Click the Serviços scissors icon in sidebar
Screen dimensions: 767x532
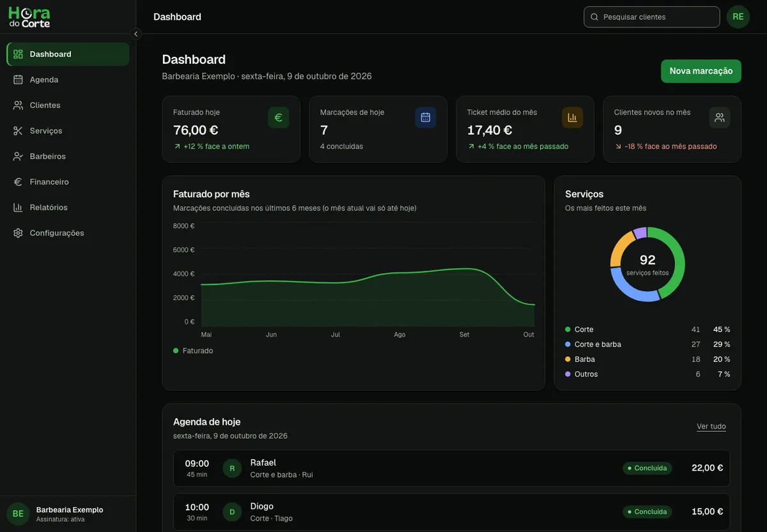click(18, 131)
